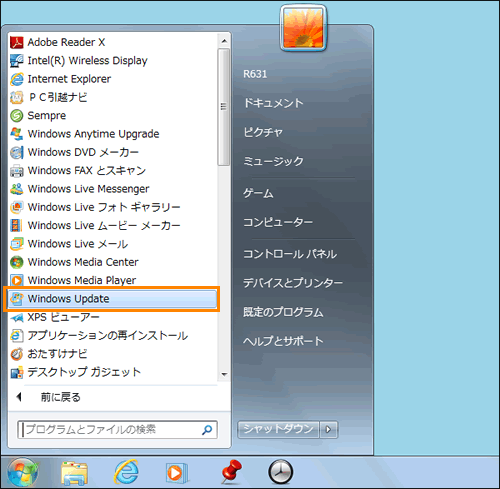Click the 前に戻る text label
Viewport: 500px width, 489px height.
(x=60, y=397)
